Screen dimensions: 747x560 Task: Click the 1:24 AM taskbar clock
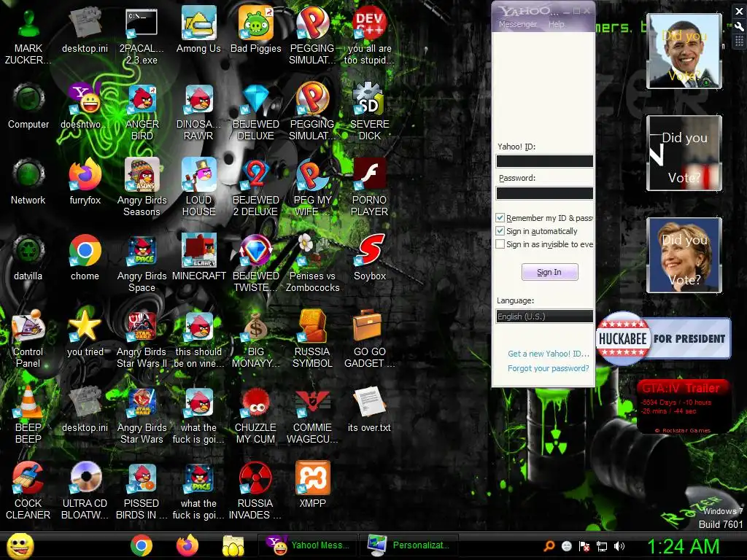coord(683,546)
